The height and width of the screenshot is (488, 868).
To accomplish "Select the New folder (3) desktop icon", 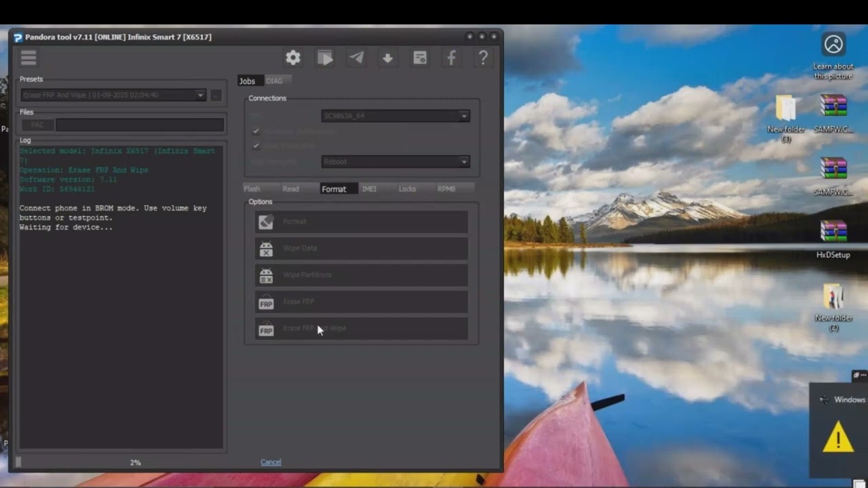I will (x=786, y=119).
